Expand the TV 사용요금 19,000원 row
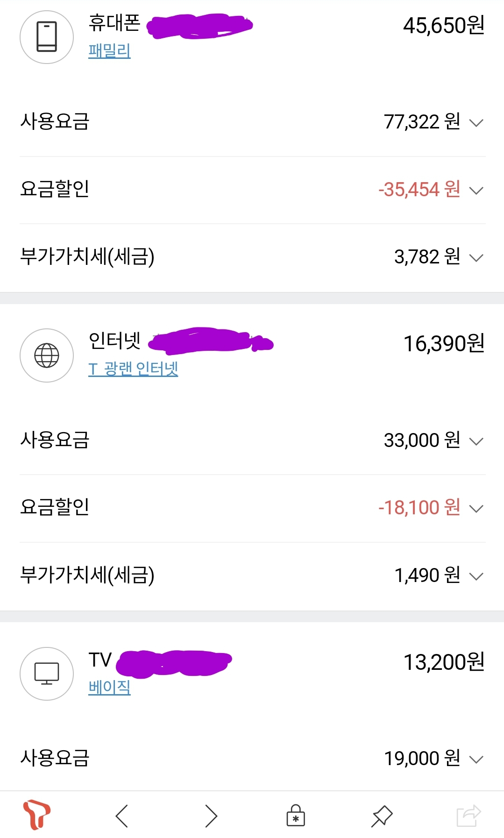The height and width of the screenshot is (838, 504). point(476,760)
